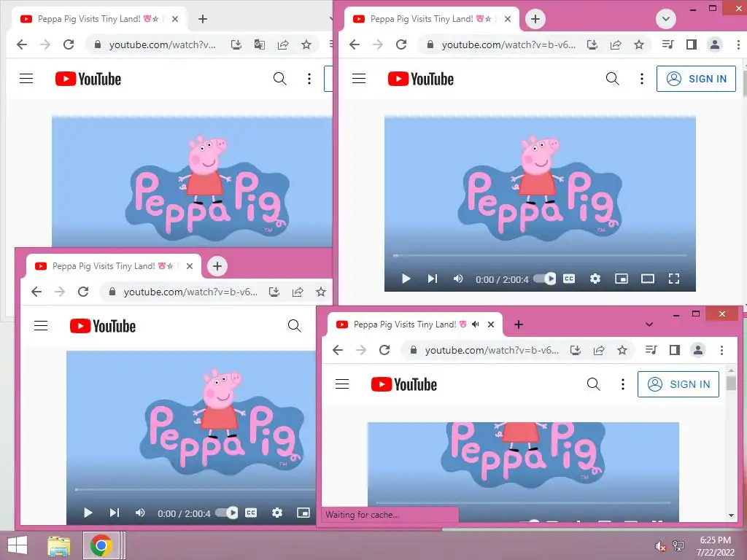Click video thumbnail in top-left window
The width and height of the screenshot is (747, 560).
[192, 181]
